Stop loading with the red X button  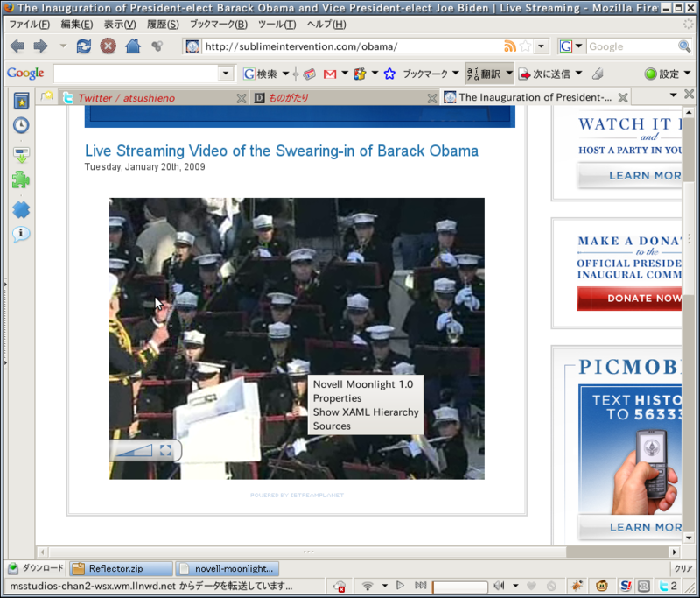click(x=108, y=46)
